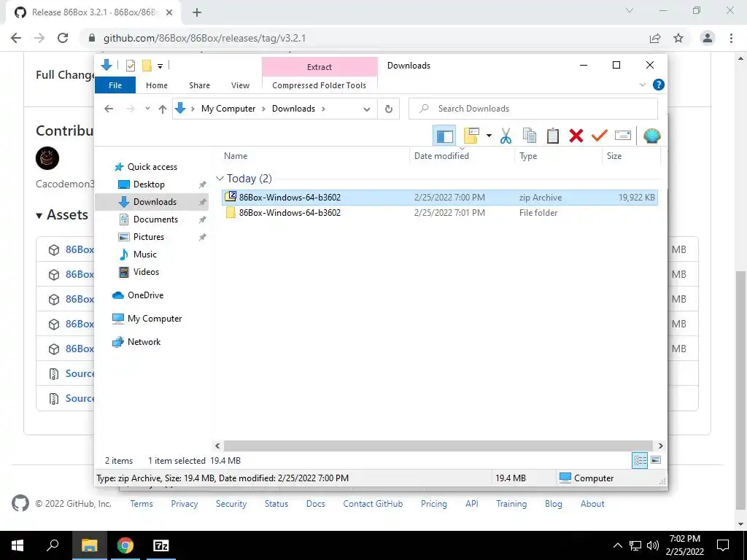Viewport: 747px width, 560px height.
Task: Open Music in navigation pane
Action: (x=145, y=254)
